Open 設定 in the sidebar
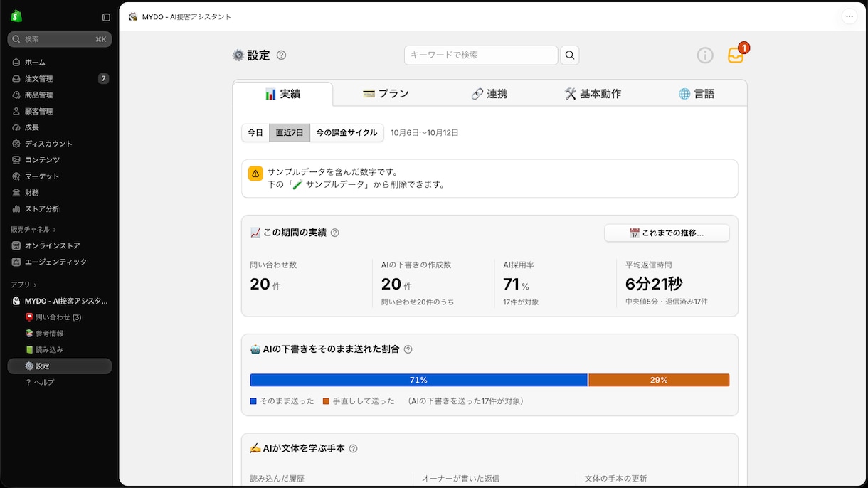Viewport: 868px width, 488px height. pyautogui.click(x=60, y=366)
